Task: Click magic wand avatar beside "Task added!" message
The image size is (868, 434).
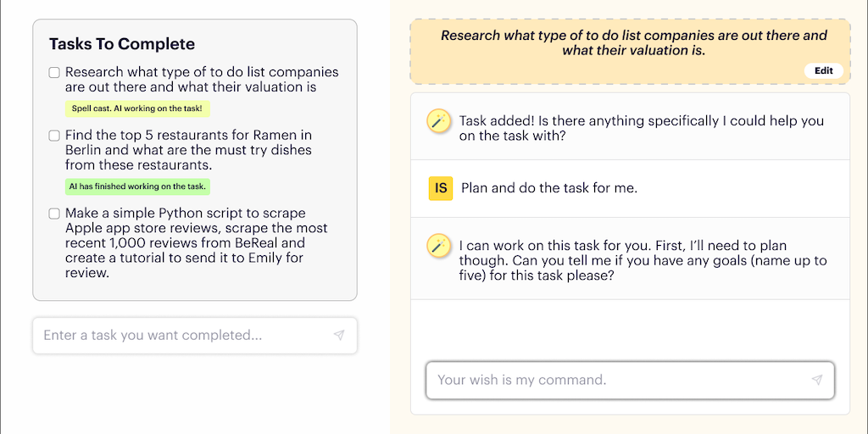Action: click(x=438, y=121)
